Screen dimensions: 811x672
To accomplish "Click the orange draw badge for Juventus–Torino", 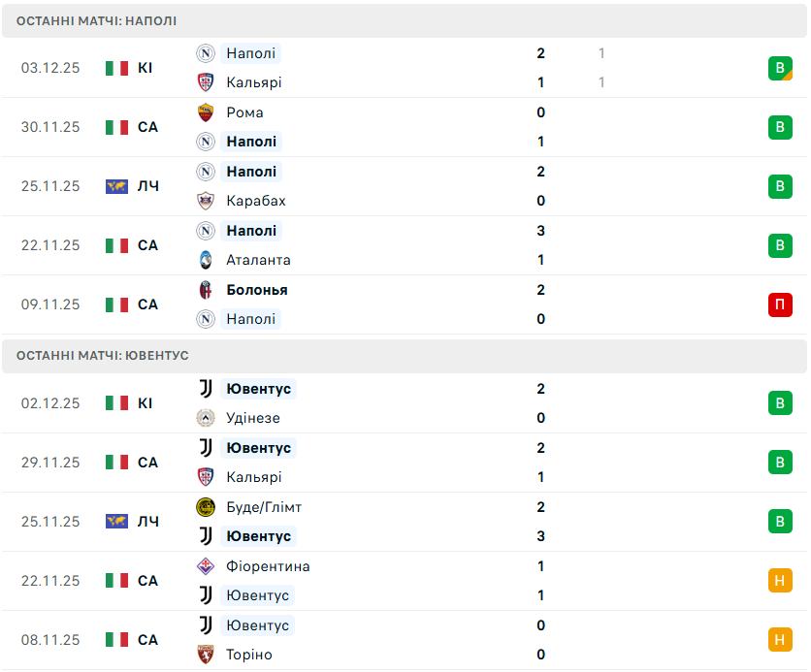I will pyautogui.click(x=780, y=640).
